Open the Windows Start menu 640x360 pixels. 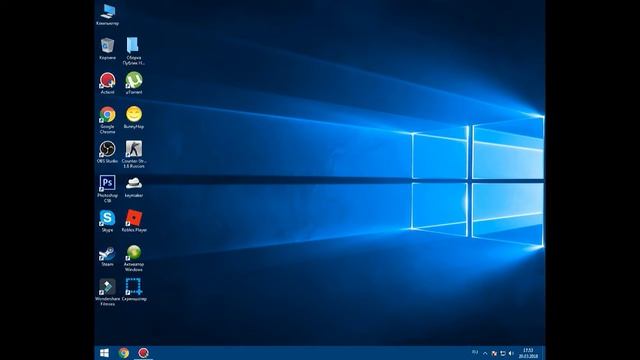pos(104,353)
